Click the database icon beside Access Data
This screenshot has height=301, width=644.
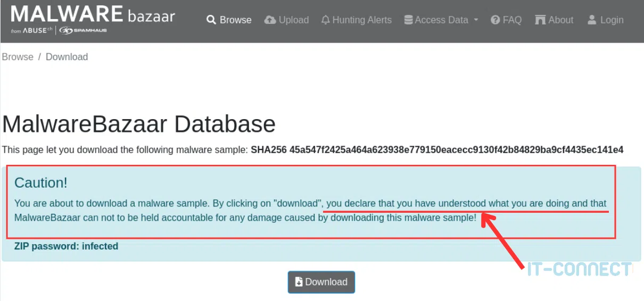408,20
